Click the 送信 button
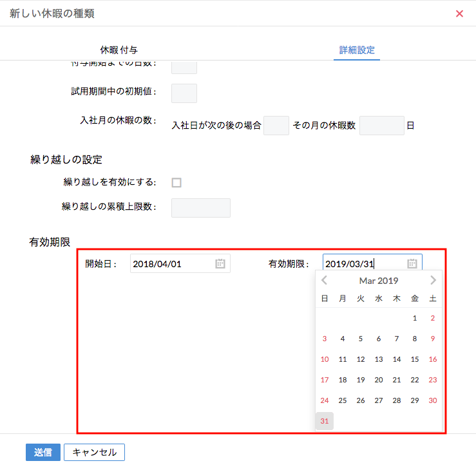 tap(43, 452)
